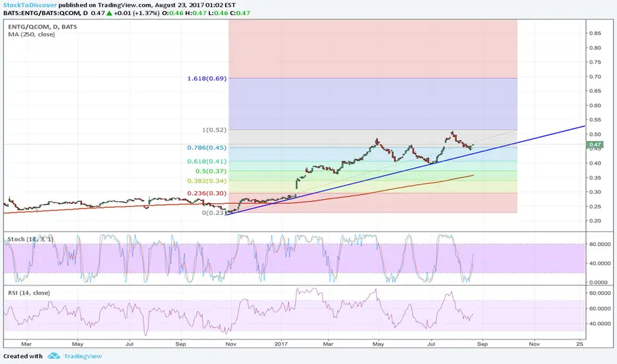This screenshot has height=364, width=617.
Task: Select the 'RSI (14, close)' indicator label
Action: 29,293
